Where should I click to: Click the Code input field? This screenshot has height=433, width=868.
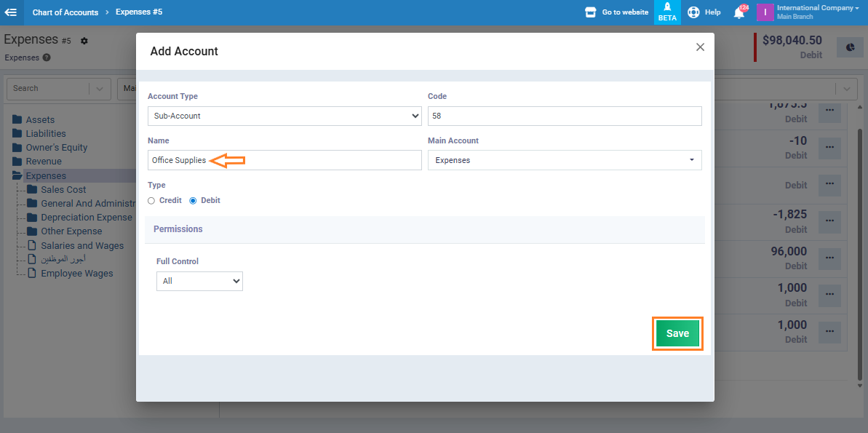[564, 116]
